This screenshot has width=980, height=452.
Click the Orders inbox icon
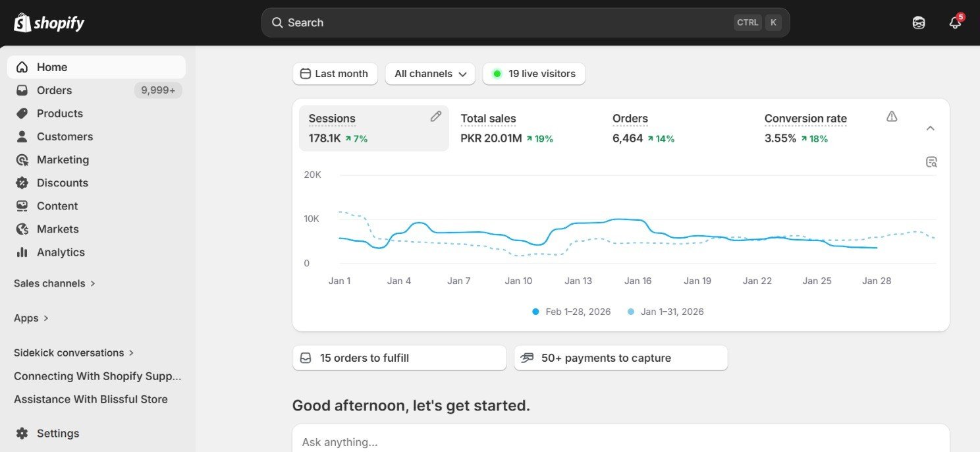pyautogui.click(x=22, y=90)
